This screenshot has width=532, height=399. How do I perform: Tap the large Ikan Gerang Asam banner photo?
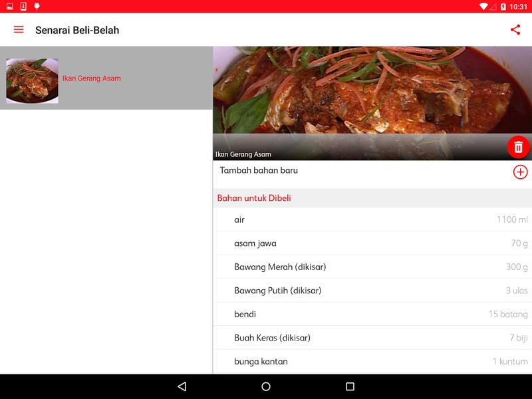point(372,103)
